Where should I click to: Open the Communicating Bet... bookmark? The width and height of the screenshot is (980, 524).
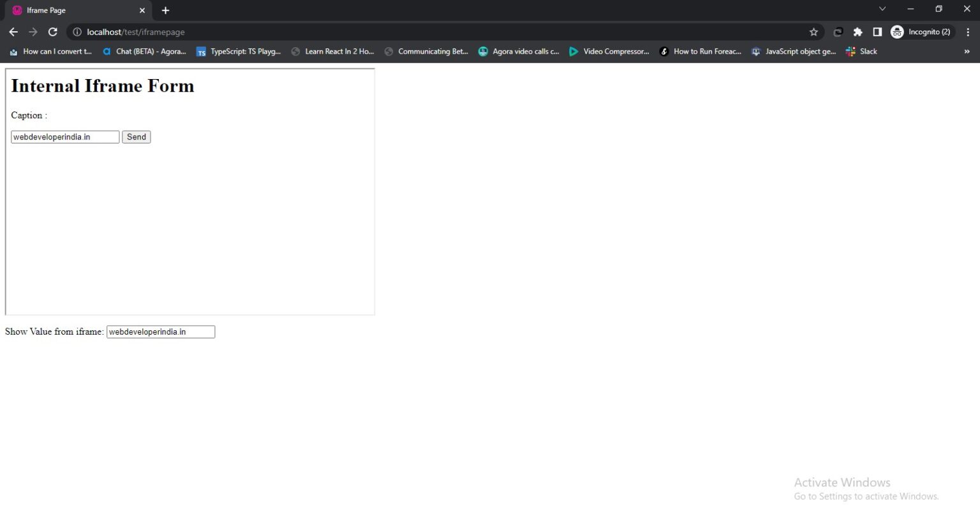tap(426, 52)
